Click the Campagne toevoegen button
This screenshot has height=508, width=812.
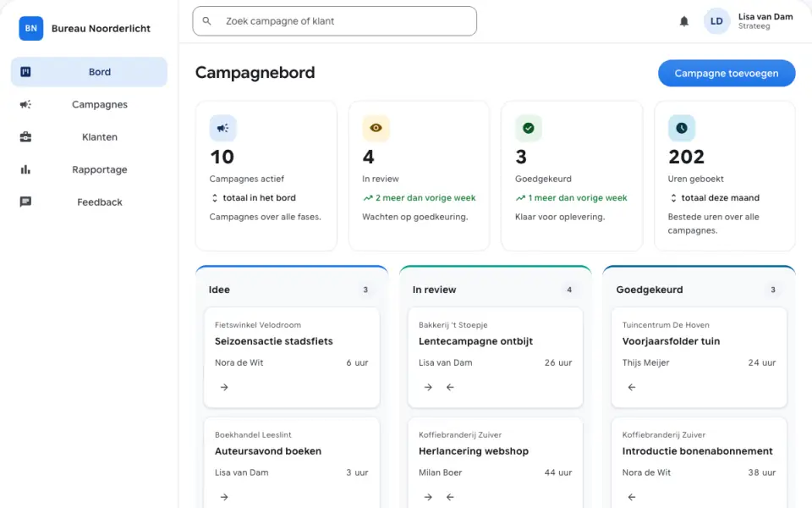click(727, 73)
